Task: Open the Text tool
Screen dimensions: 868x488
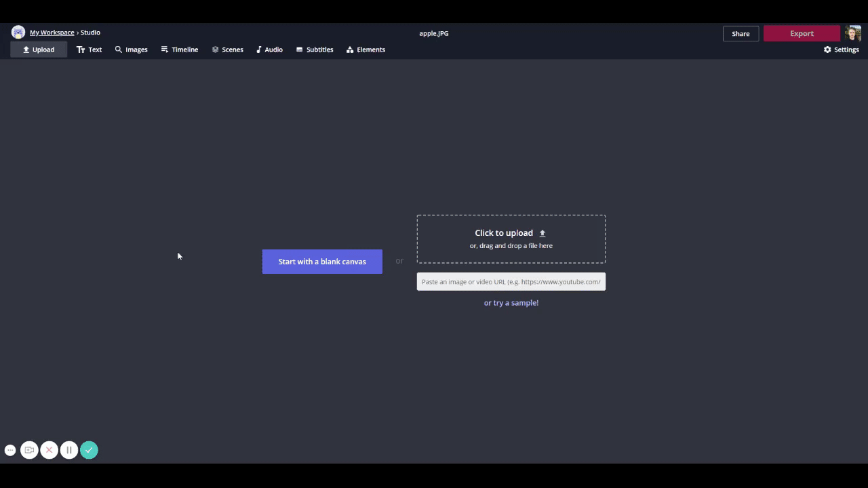Action: click(89, 49)
